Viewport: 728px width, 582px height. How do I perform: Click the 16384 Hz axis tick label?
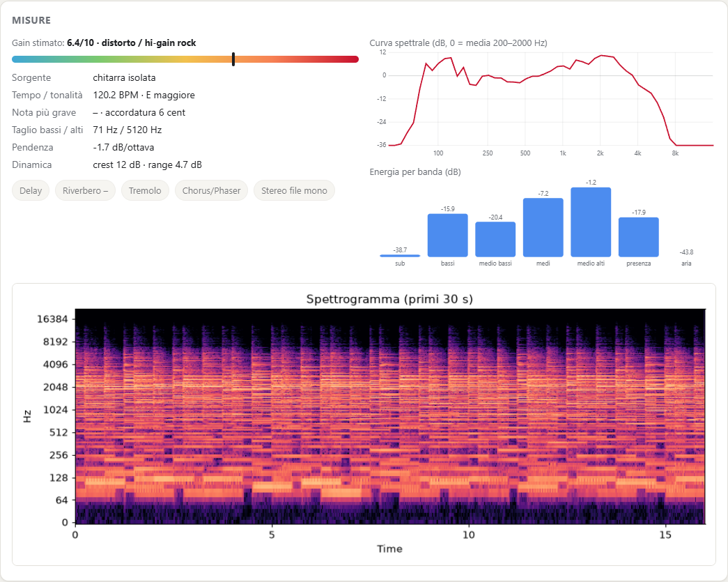click(52, 319)
